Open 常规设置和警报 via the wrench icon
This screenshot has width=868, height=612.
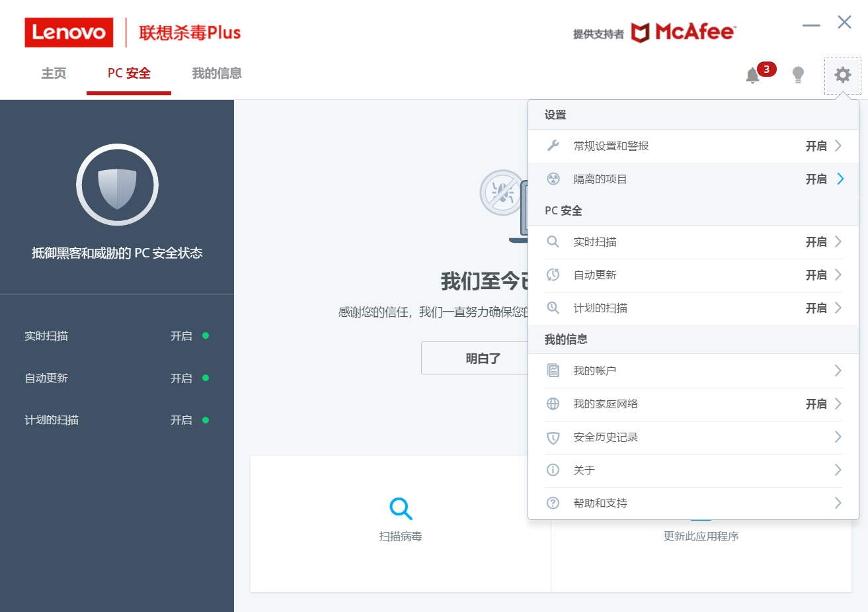coord(553,146)
